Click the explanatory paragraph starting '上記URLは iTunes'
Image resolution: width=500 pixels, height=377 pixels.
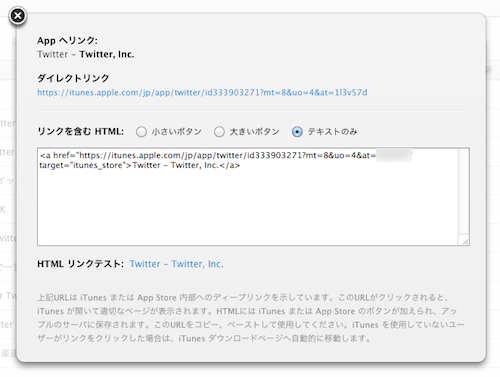click(251, 318)
